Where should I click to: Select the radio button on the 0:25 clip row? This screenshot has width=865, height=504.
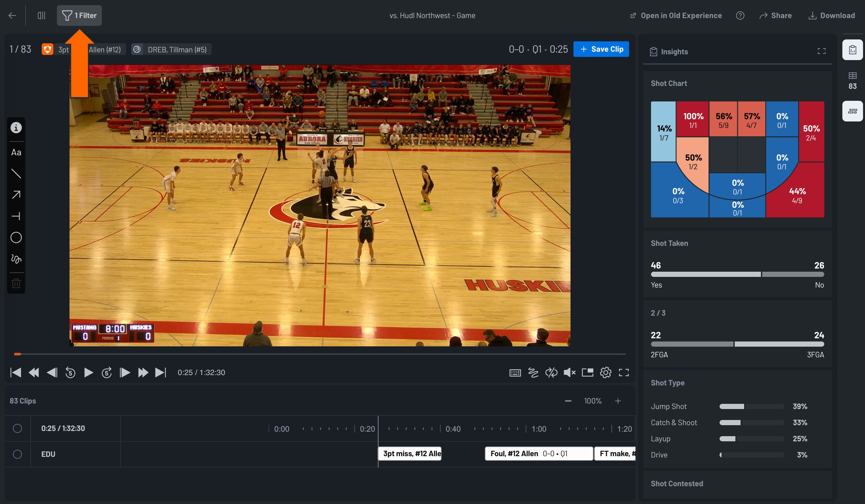pos(18,428)
